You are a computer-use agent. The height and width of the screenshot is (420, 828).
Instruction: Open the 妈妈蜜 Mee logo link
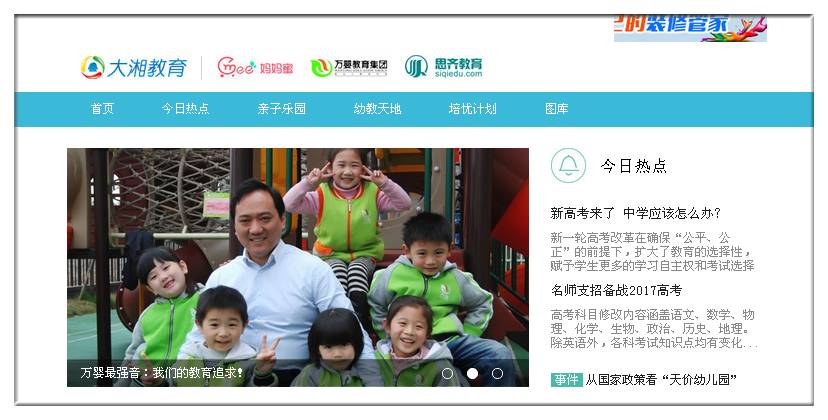tap(255, 67)
